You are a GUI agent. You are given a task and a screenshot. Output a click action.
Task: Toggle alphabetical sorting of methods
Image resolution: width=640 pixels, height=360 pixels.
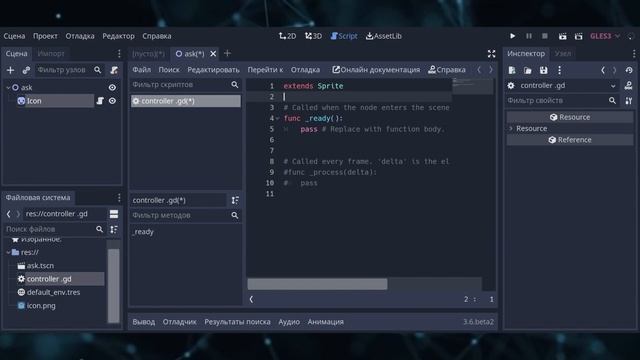coord(235,200)
